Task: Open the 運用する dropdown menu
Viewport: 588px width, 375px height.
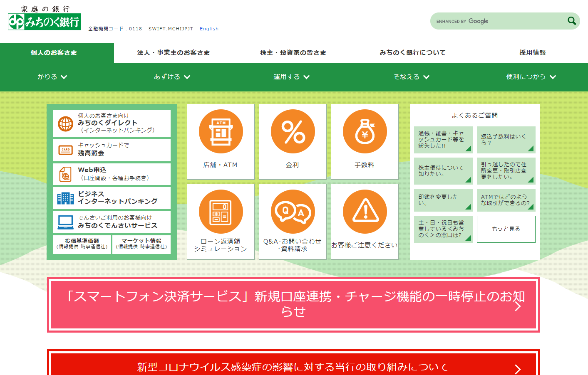Action: [x=291, y=77]
